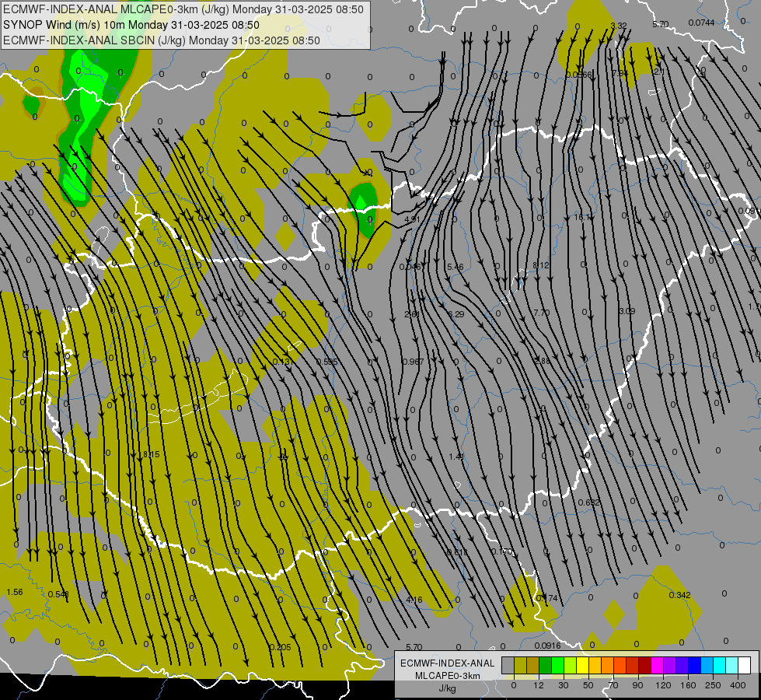The width and height of the screenshot is (761, 700).
Task: Click the legend tick label 250
Action: pyautogui.click(x=713, y=685)
